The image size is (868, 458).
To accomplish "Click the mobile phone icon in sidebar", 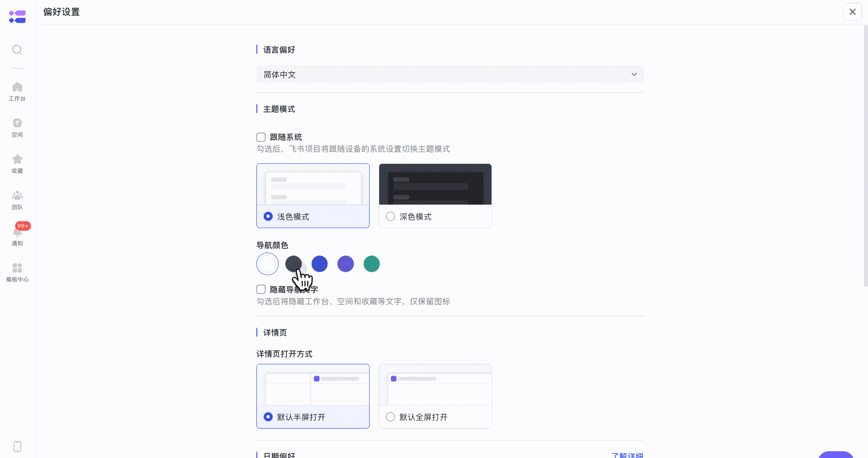I will [x=17, y=446].
